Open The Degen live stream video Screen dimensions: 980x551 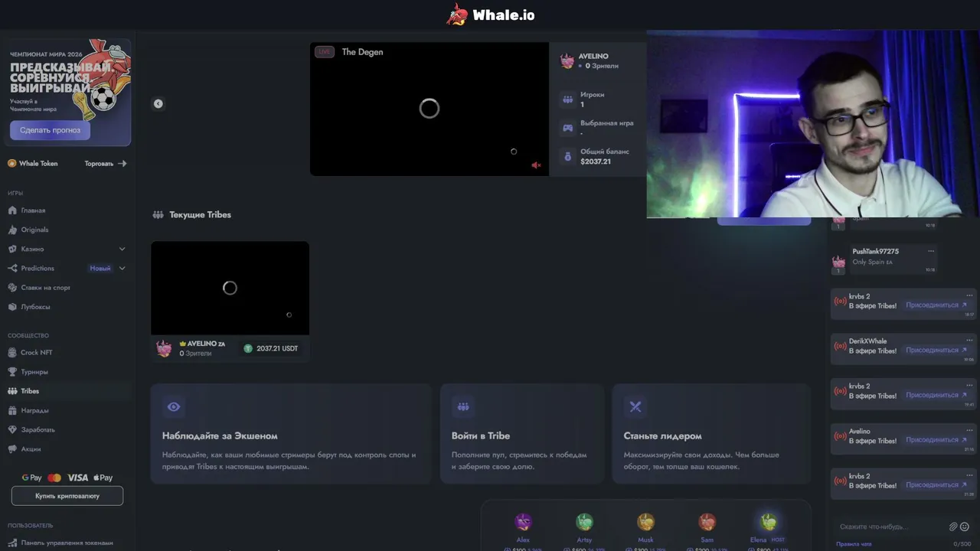click(430, 109)
